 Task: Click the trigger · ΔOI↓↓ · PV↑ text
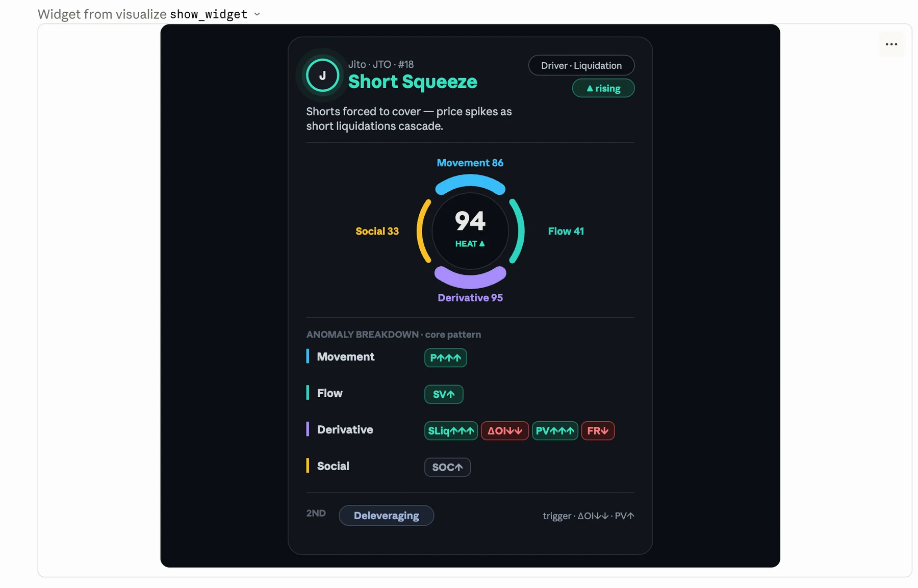(589, 516)
